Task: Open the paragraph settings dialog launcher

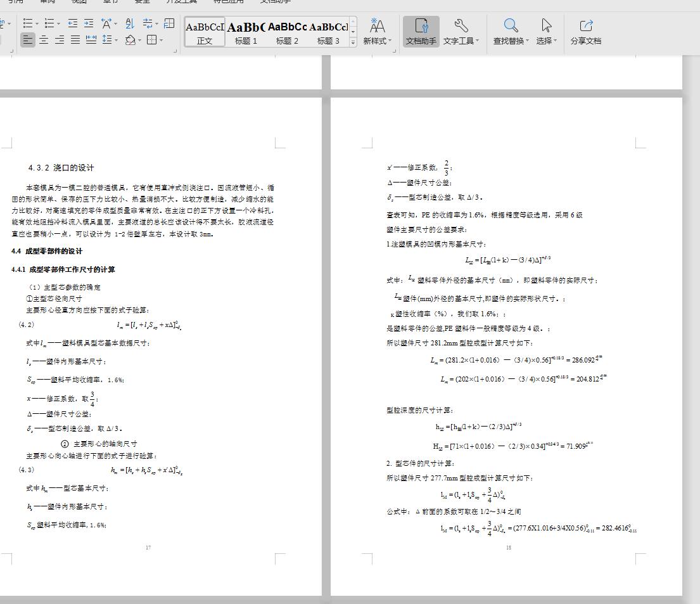Action: coord(175,51)
